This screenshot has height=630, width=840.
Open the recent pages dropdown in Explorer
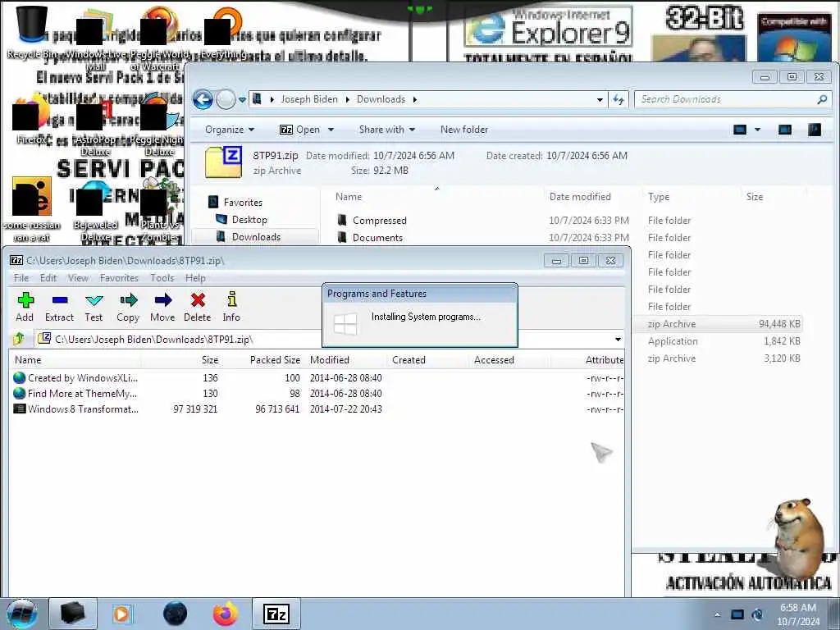click(242, 99)
